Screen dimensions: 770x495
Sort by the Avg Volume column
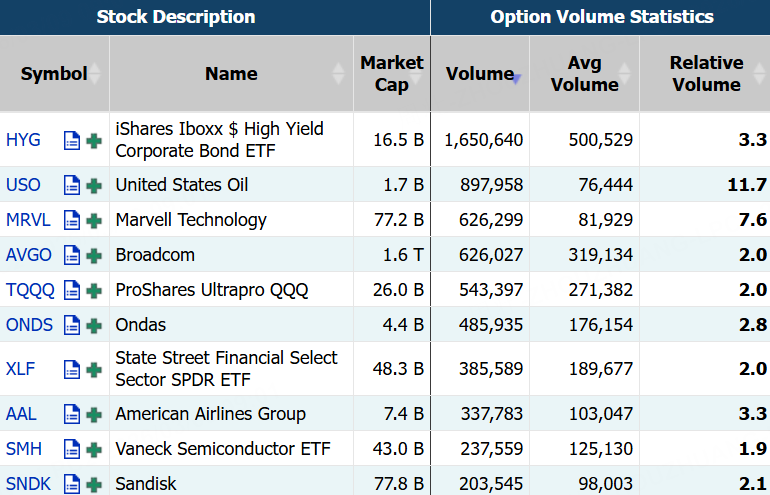(584, 74)
